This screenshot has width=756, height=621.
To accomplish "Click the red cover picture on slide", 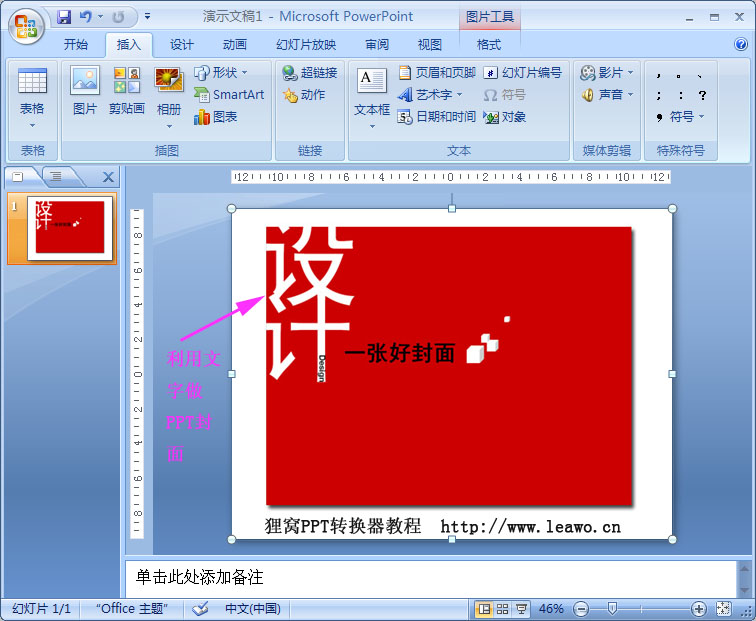I will point(449,366).
